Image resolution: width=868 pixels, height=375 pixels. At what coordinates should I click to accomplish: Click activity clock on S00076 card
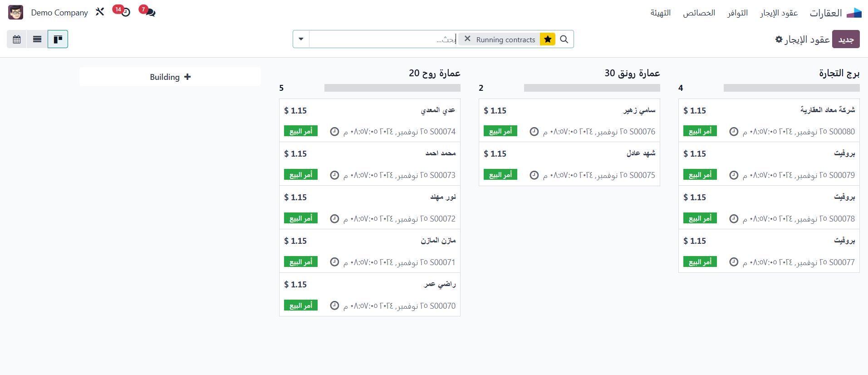[x=535, y=132]
